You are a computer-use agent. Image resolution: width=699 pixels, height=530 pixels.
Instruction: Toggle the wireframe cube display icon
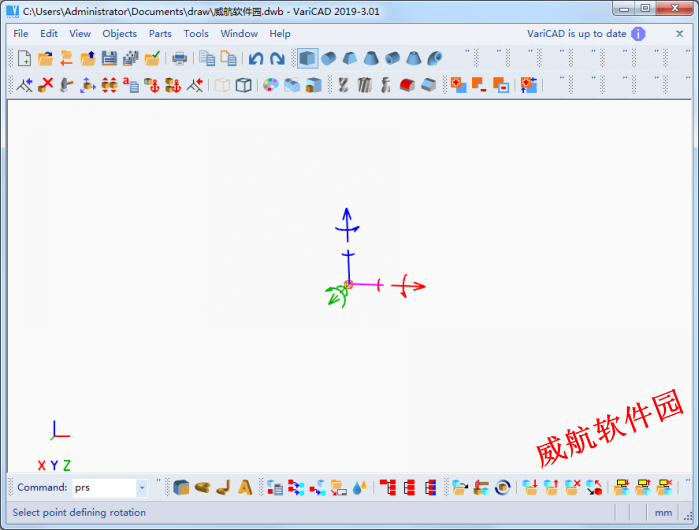click(243, 84)
